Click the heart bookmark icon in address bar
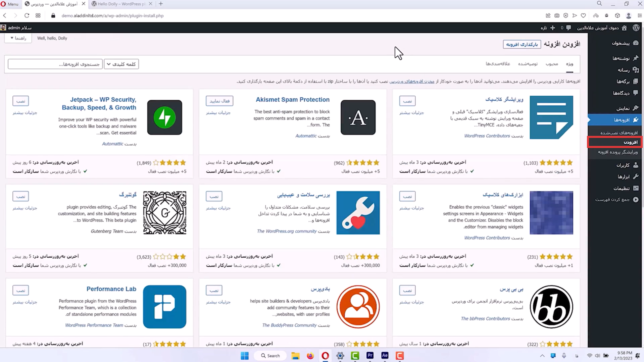Viewport: 644px width, 362px height. point(583,15)
